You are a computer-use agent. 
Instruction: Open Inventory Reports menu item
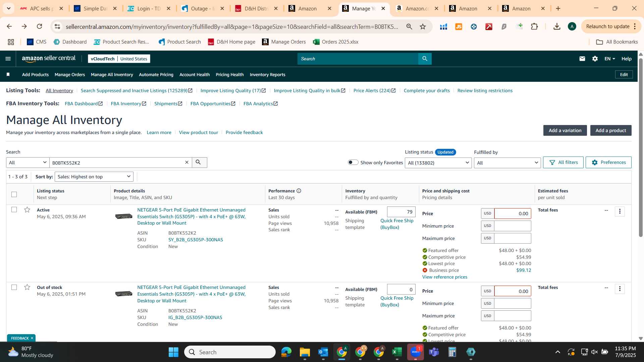(267, 74)
